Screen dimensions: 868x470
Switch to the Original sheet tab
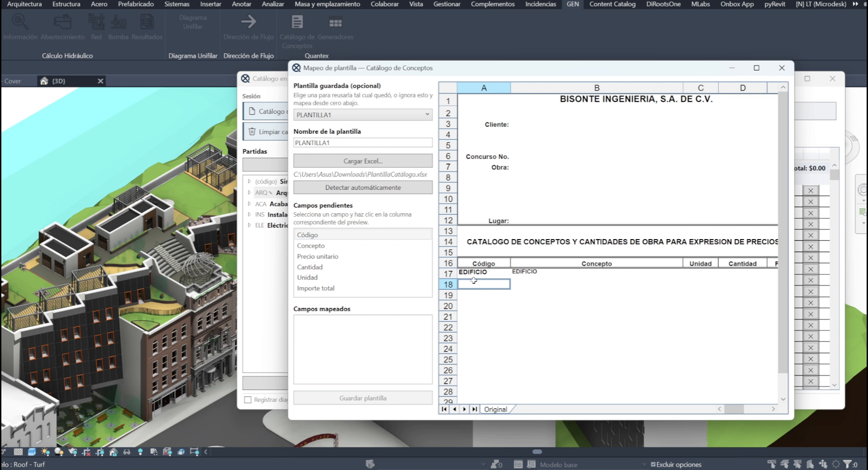(x=495, y=409)
